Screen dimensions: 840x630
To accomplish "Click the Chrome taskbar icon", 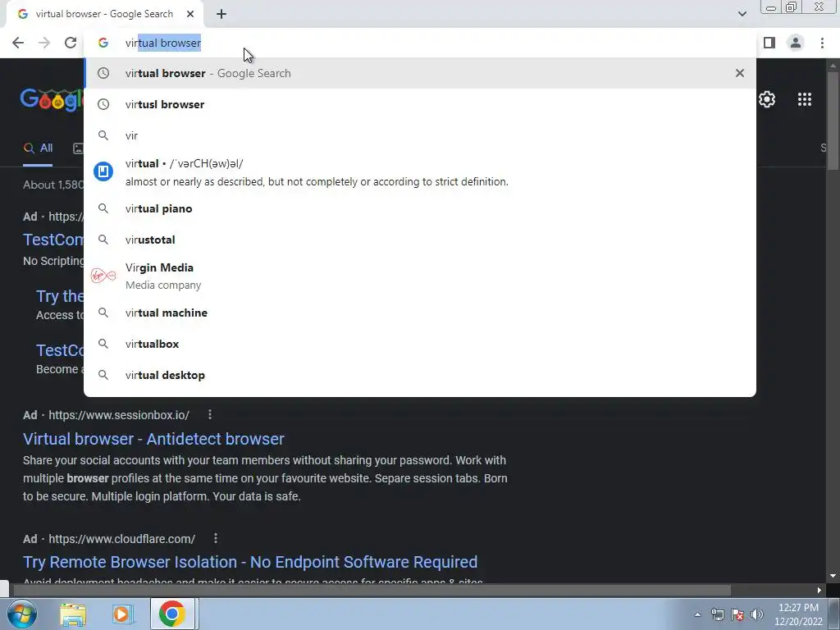I will pos(171,614).
